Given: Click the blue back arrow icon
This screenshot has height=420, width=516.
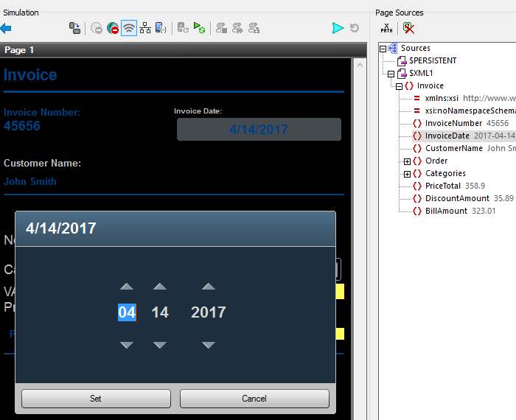Looking at the screenshot, I should click(6, 28).
